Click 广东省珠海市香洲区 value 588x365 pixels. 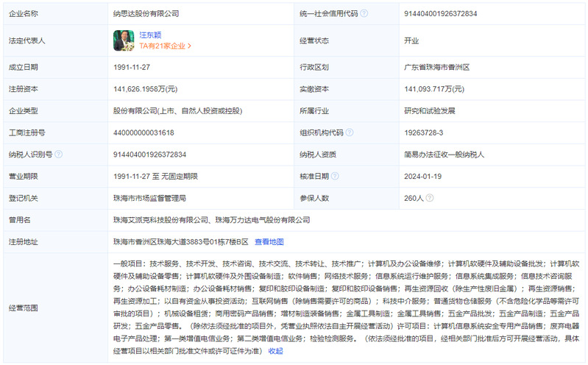point(436,67)
